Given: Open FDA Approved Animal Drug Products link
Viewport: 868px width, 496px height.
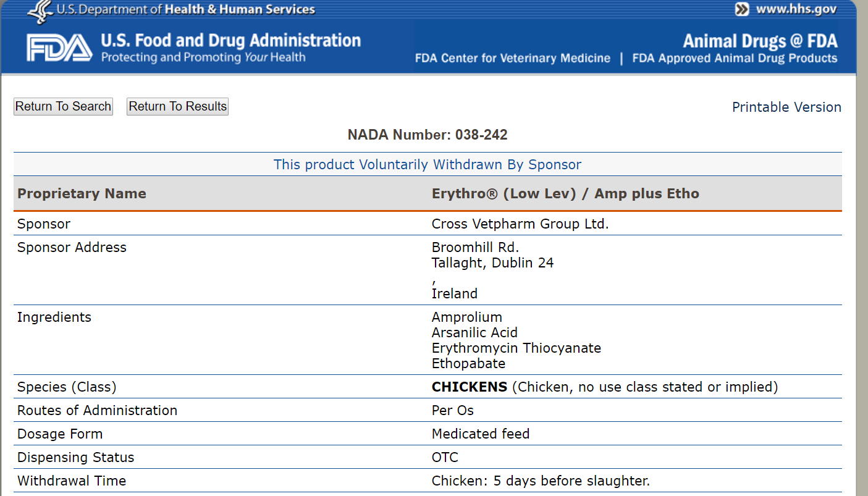Looking at the screenshot, I should pos(735,59).
